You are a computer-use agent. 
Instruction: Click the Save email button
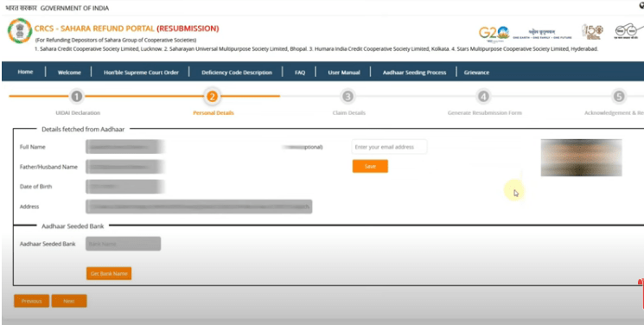370,166
